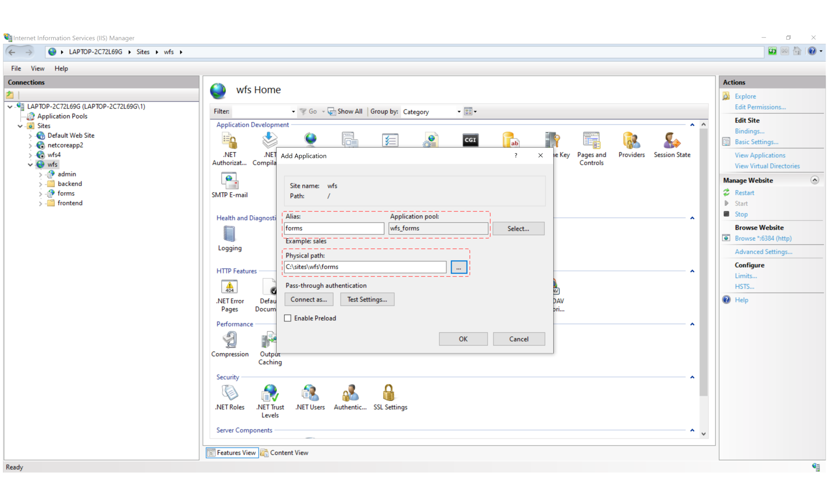Click the physical path browse button
This screenshot has width=829, height=504.
pyautogui.click(x=459, y=267)
